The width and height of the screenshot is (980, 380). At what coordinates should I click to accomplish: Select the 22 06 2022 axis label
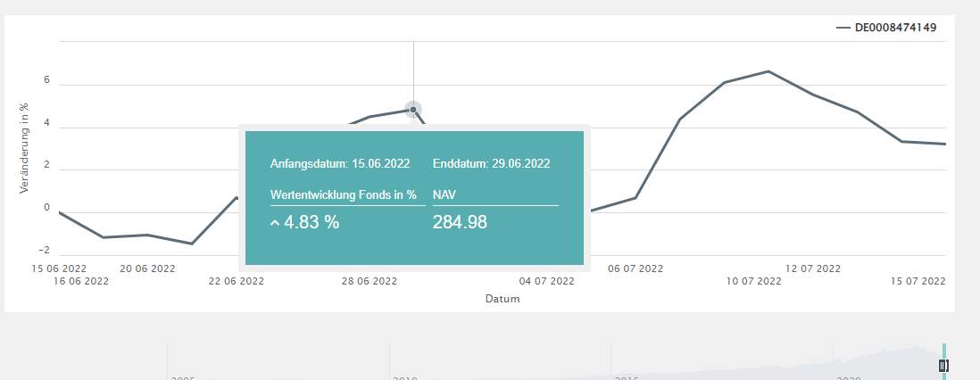tap(237, 281)
